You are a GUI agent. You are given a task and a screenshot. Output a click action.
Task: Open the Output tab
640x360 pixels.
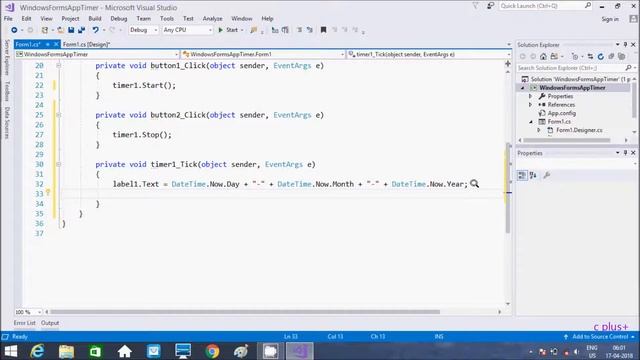(50, 323)
